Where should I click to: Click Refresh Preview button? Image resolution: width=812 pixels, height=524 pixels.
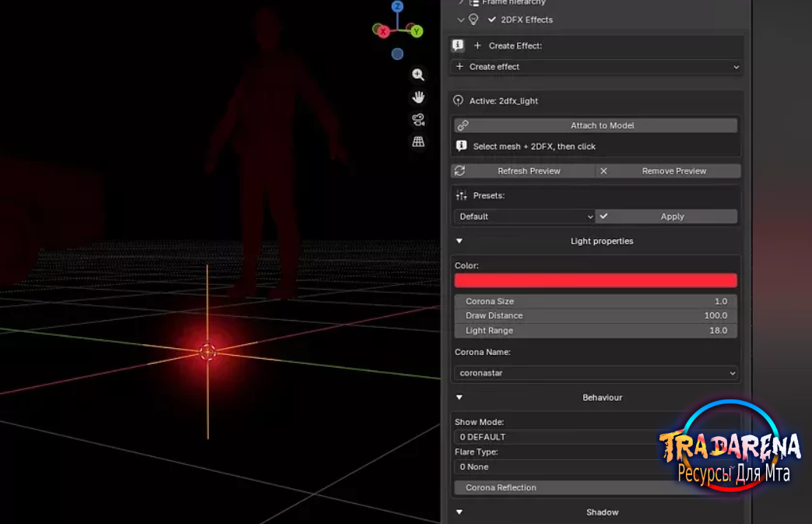pyautogui.click(x=523, y=171)
